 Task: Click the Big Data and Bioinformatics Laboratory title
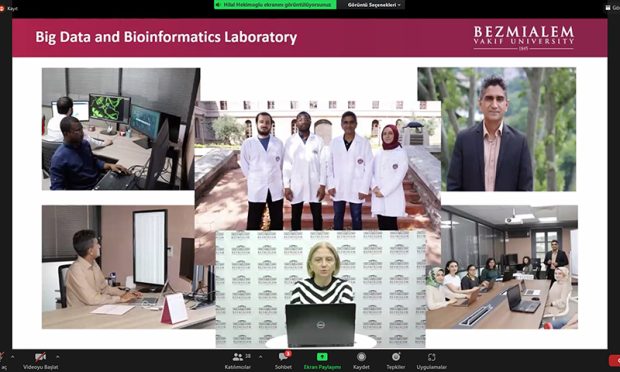pyautogui.click(x=166, y=37)
